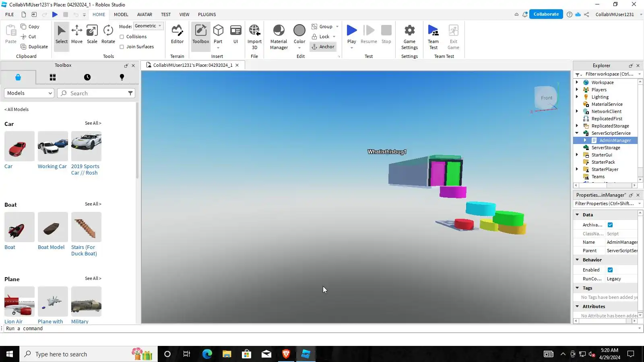Open Toolbox Inventory tab

point(53,77)
